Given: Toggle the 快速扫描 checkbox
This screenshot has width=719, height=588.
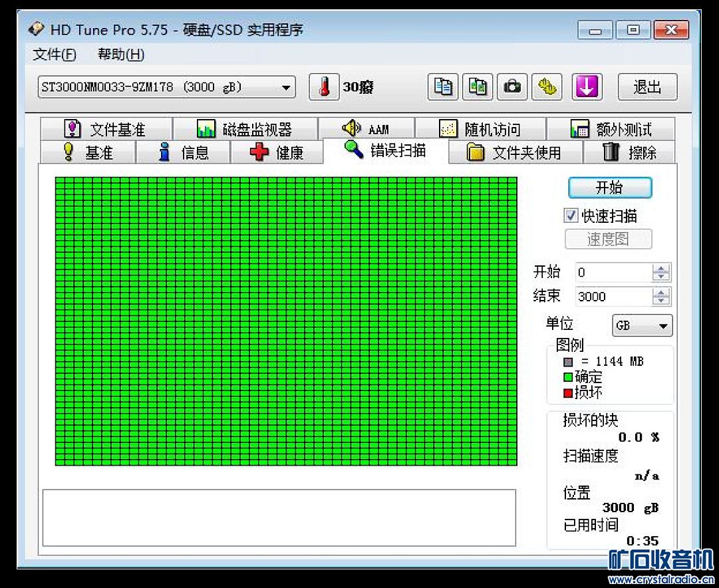Looking at the screenshot, I should (571, 216).
